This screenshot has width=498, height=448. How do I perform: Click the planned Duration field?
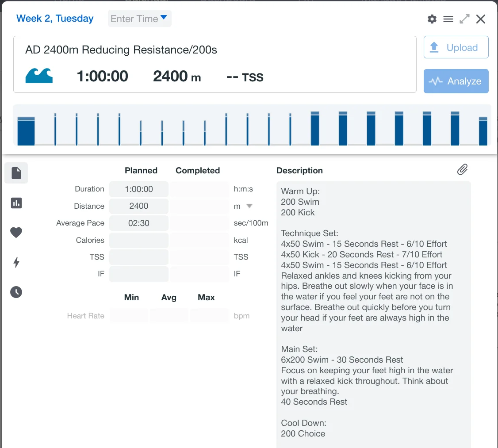pyautogui.click(x=139, y=189)
